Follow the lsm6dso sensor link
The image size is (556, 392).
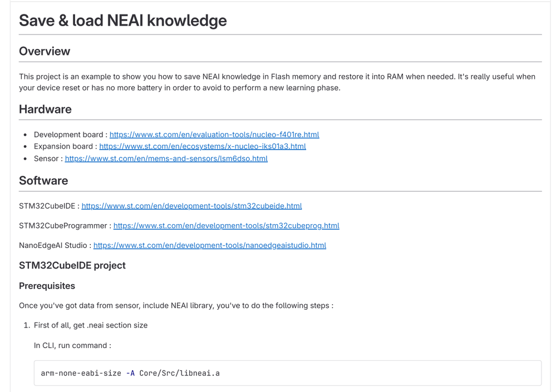coord(166,158)
